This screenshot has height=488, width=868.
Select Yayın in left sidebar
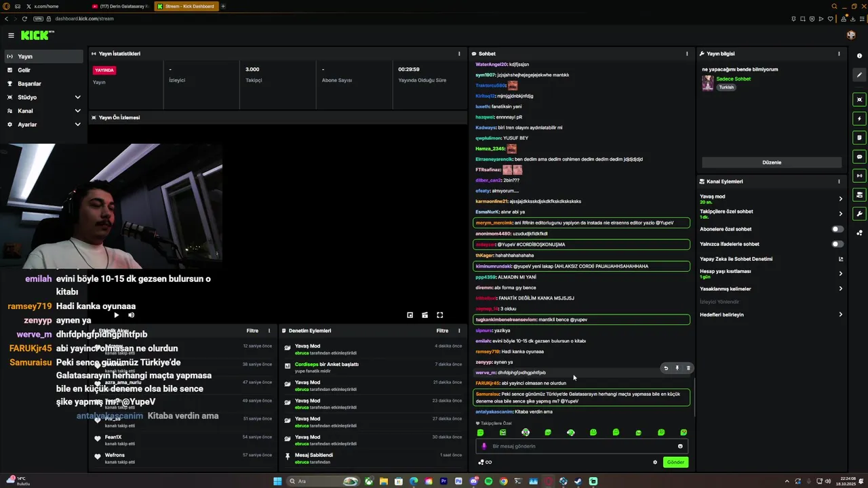click(x=44, y=56)
